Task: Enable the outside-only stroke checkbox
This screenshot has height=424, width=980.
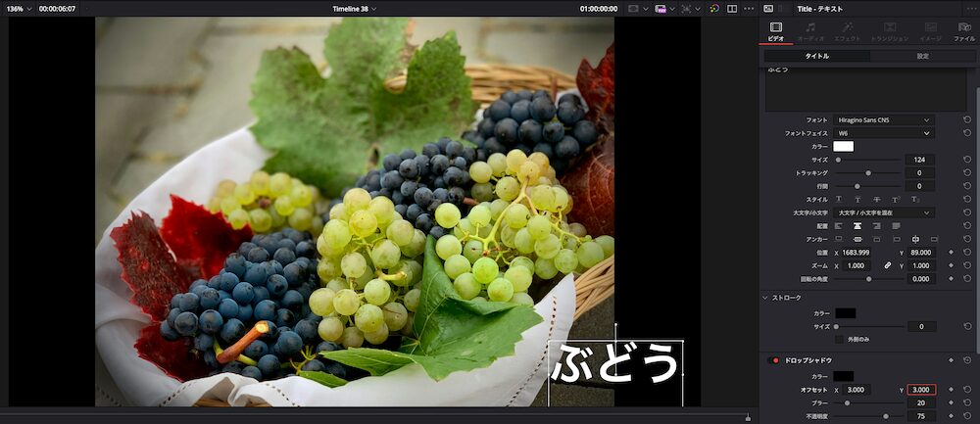Action: coord(838,339)
